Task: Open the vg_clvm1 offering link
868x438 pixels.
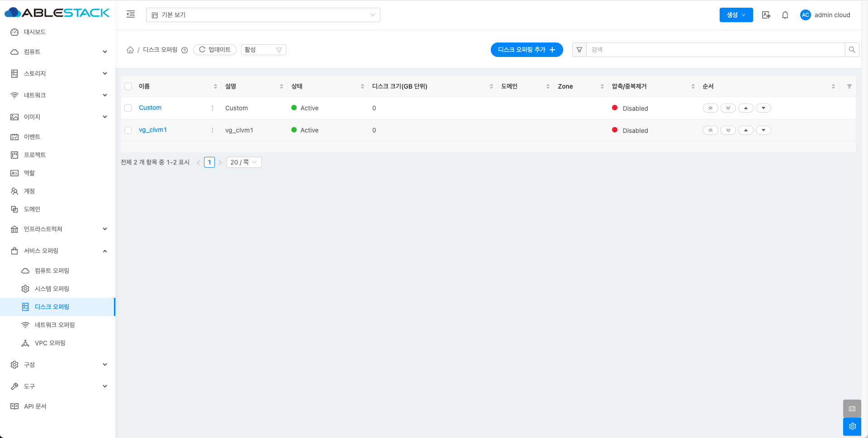Action: click(x=153, y=130)
